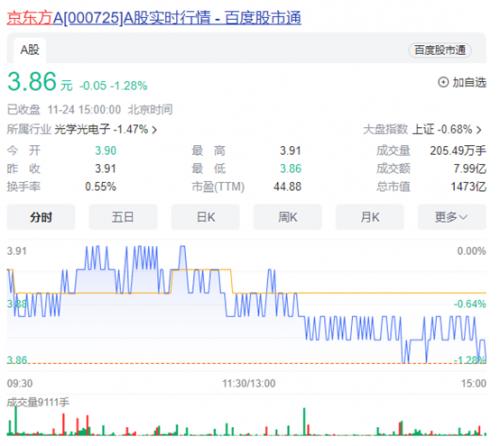This screenshot has height=446, width=500.
Task: Open the 更多 dropdown
Action: click(x=452, y=217)
